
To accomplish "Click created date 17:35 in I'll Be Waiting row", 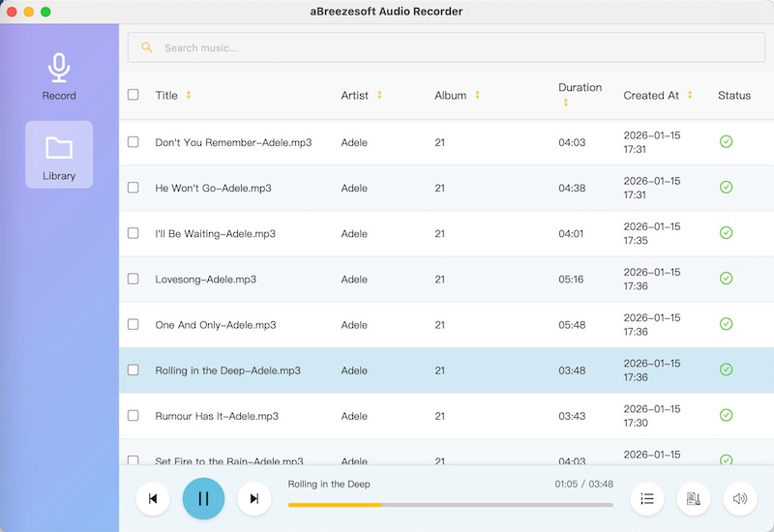I will pyautogui.click(x=636, y=240).
